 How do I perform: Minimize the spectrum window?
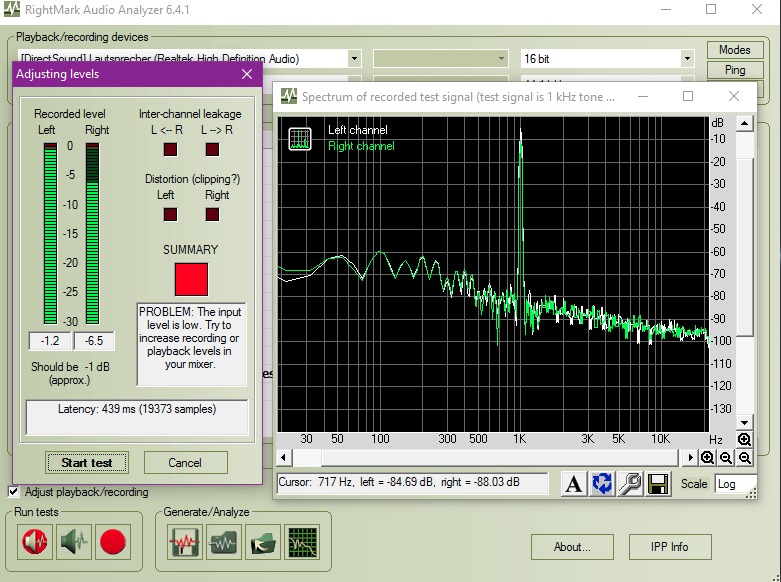pos(643,96)
